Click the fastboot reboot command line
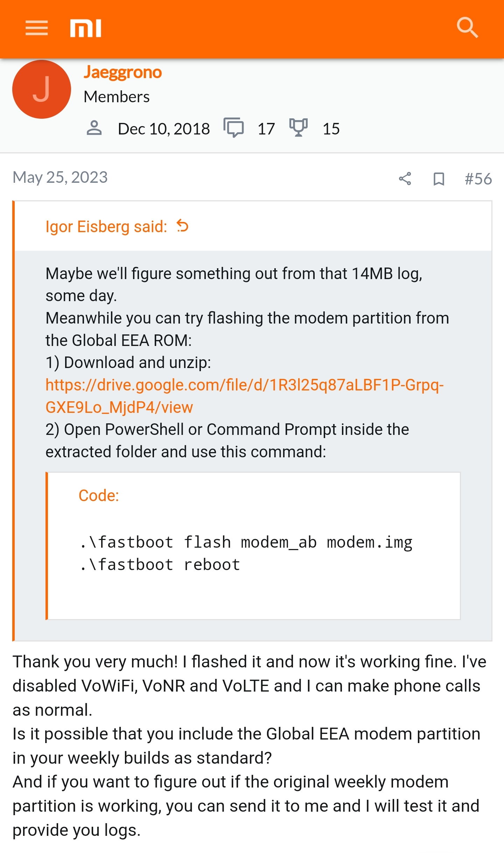The image size is (504, 853). pyautogui.click(x=160, y=565)
